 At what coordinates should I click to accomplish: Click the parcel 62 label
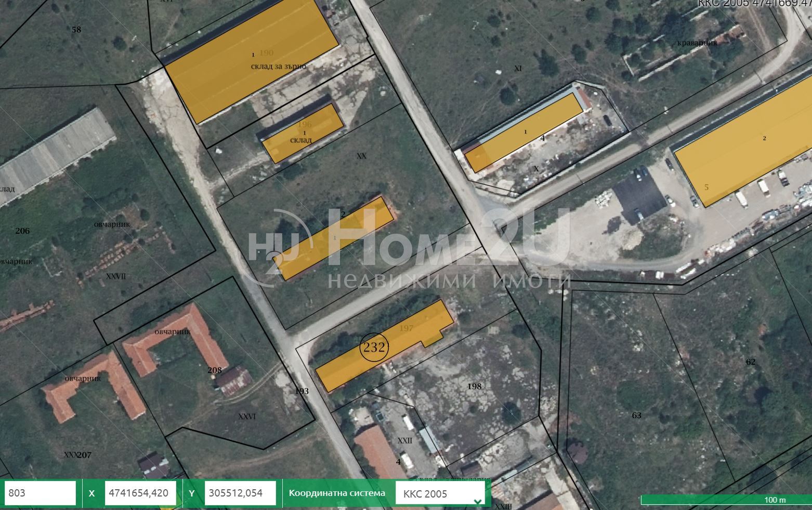pyautogui.click(x=750, y=361)
